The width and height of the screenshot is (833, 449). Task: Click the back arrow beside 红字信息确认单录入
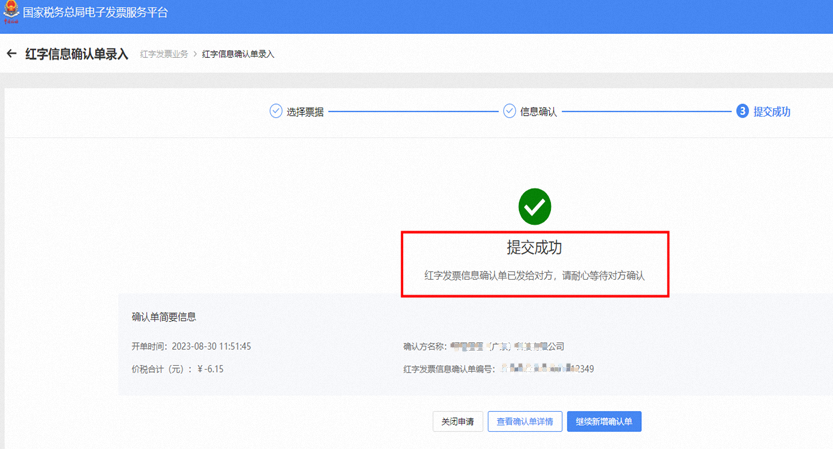[12, 54]
